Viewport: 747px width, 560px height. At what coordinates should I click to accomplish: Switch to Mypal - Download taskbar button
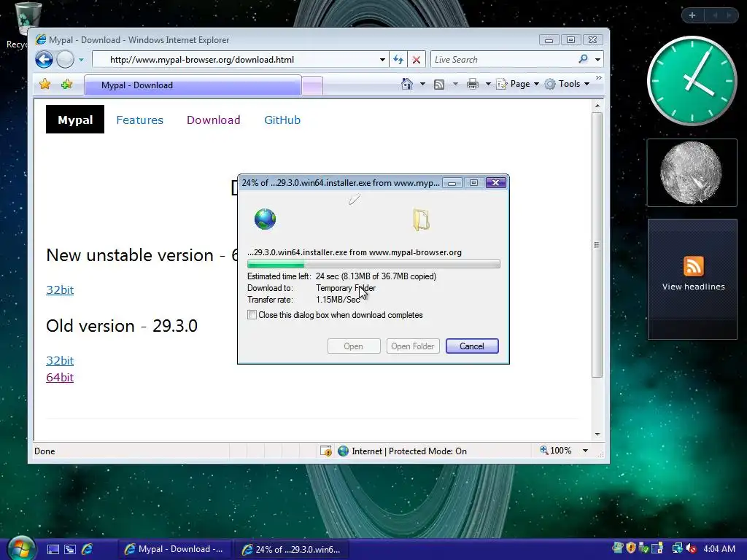(x=174, y=549)
